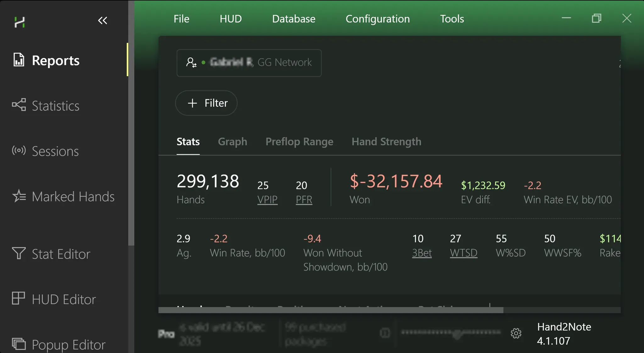Image resolution: width=644 pixels, height=353 pixels.
Task: Click the horizontal scrollbar below stats
Action: tap(330, 310)
